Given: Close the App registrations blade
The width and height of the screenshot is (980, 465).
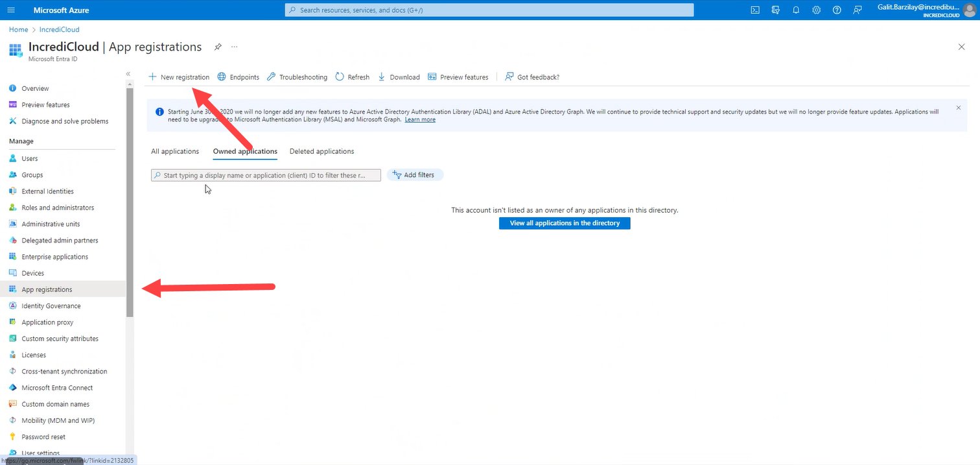Looking at the screenshot, I should point(961,47).
